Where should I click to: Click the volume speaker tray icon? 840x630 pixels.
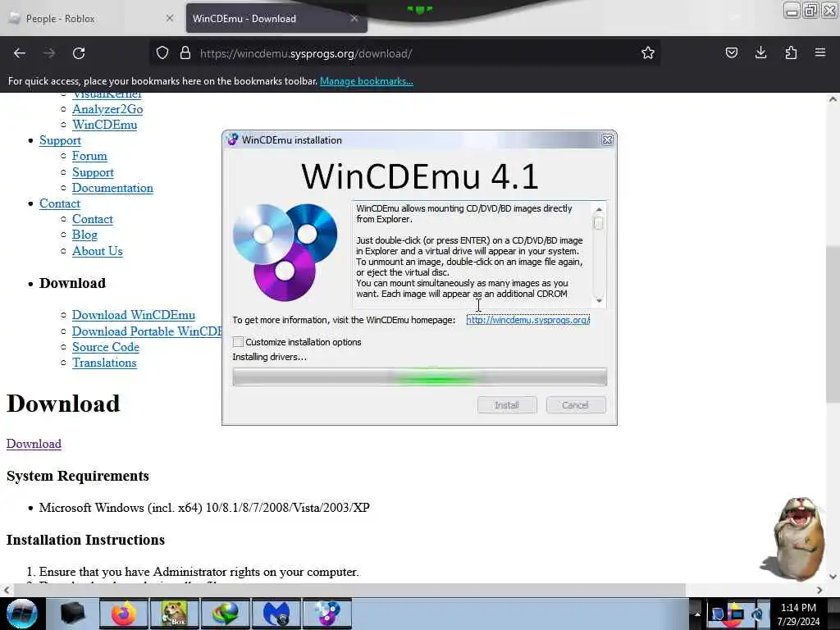point(757,614)
